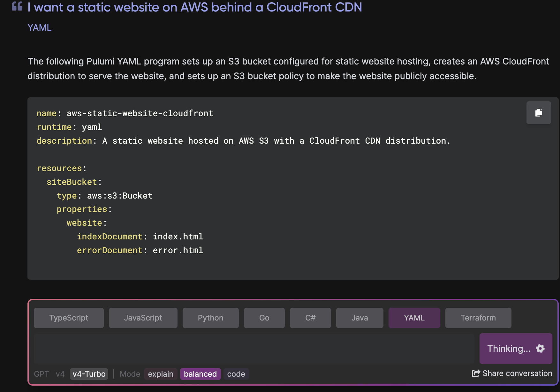The height and width of the screenshot is (392, 560).
Task: Click the 'aws-static-website-cloudfront' name value
Action: tap(140, 113)
